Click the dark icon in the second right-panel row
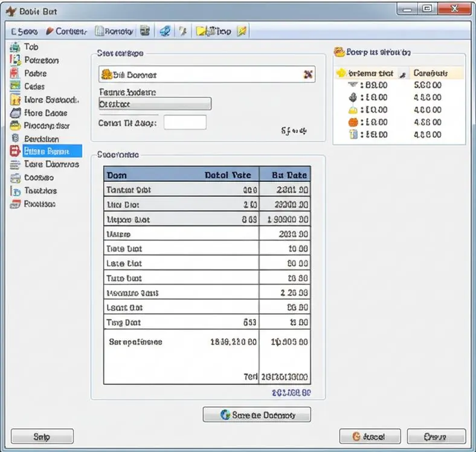 tap(353, 97)
